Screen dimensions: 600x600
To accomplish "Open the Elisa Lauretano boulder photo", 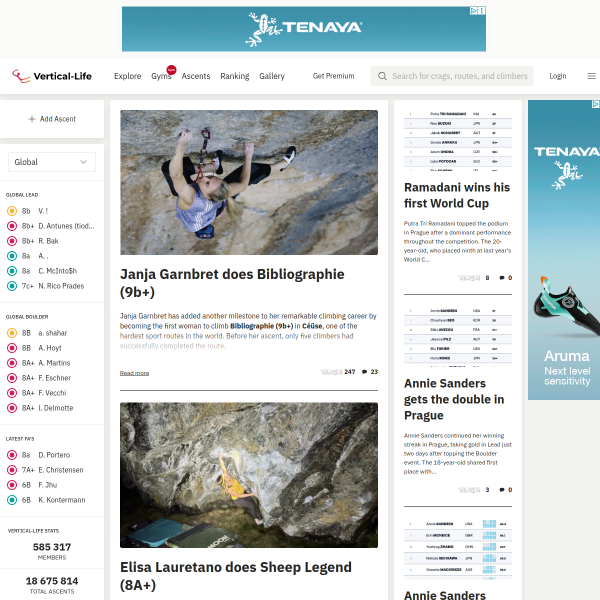I will (x=249, y=475).
